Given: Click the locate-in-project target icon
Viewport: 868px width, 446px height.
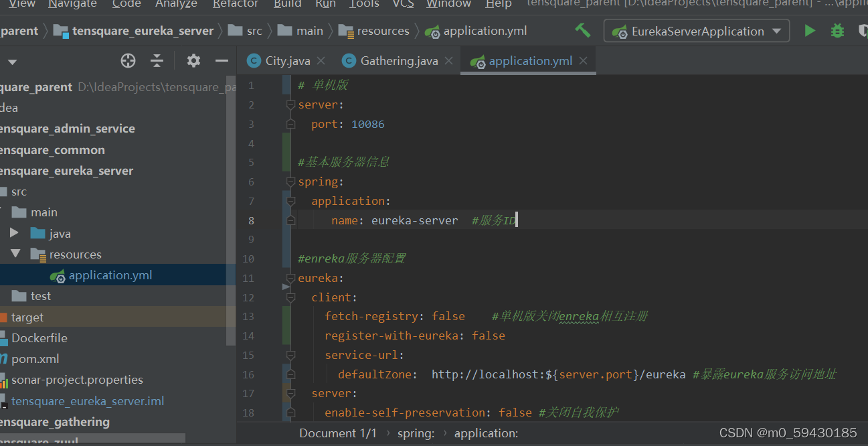Looking at the screenshot, I should pyautogui.click(x=128, y=61).
